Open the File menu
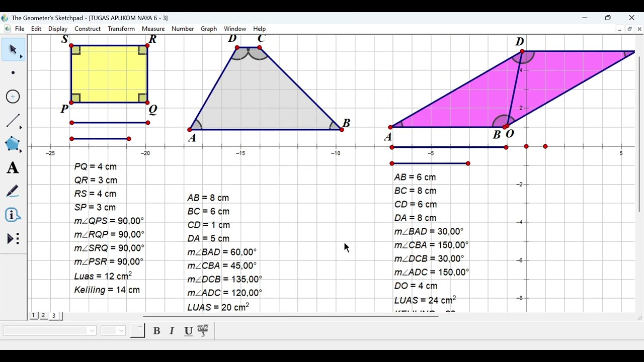 click(20, 29)
